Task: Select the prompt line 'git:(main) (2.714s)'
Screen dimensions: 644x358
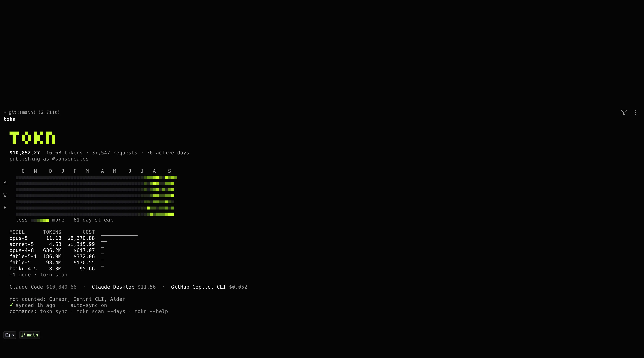Action: click(x=34, y=112)
